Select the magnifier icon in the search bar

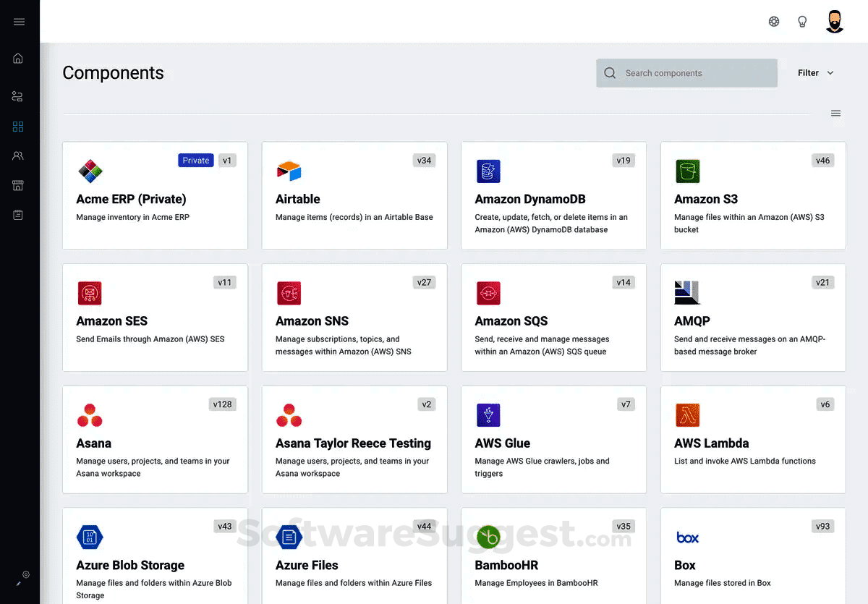coord(610,72)
